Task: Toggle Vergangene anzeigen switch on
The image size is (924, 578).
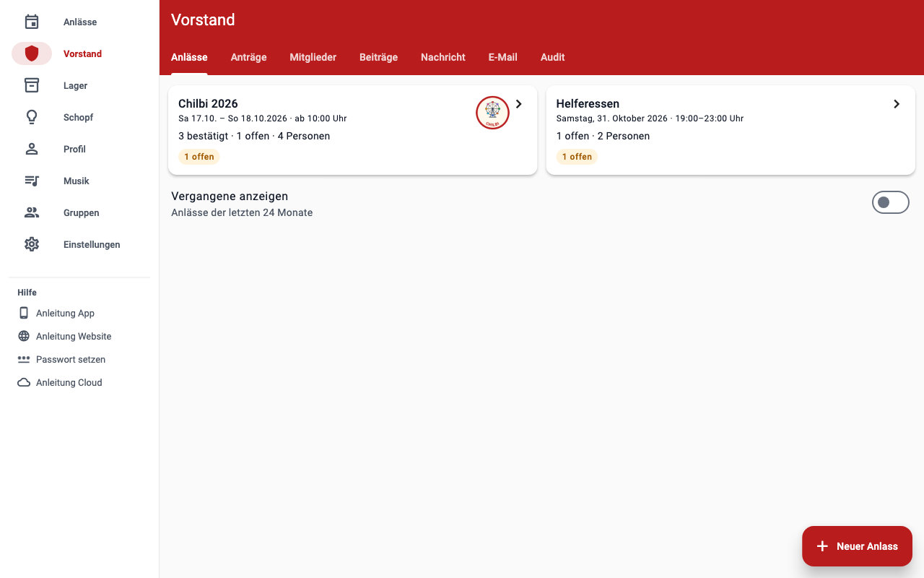Action: coord(891,202)
